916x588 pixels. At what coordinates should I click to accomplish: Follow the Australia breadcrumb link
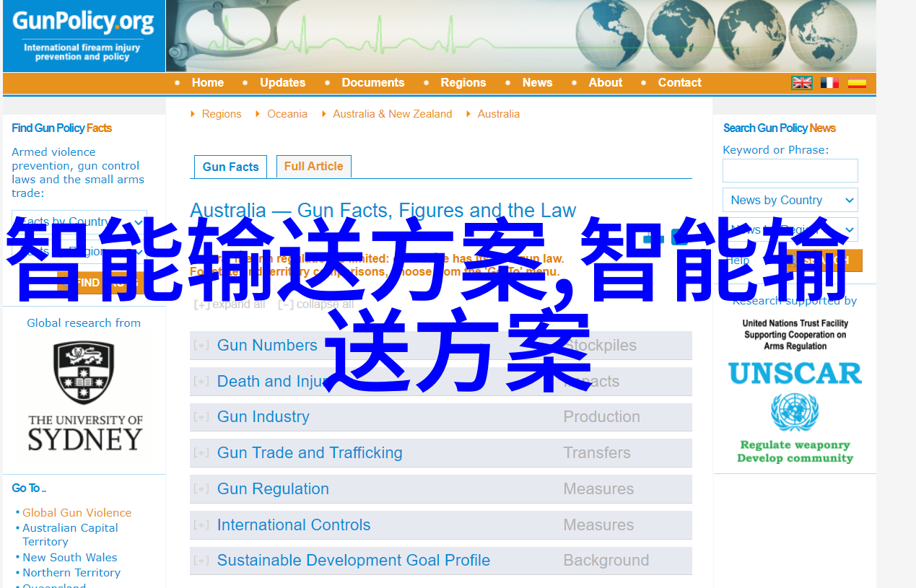499,114
